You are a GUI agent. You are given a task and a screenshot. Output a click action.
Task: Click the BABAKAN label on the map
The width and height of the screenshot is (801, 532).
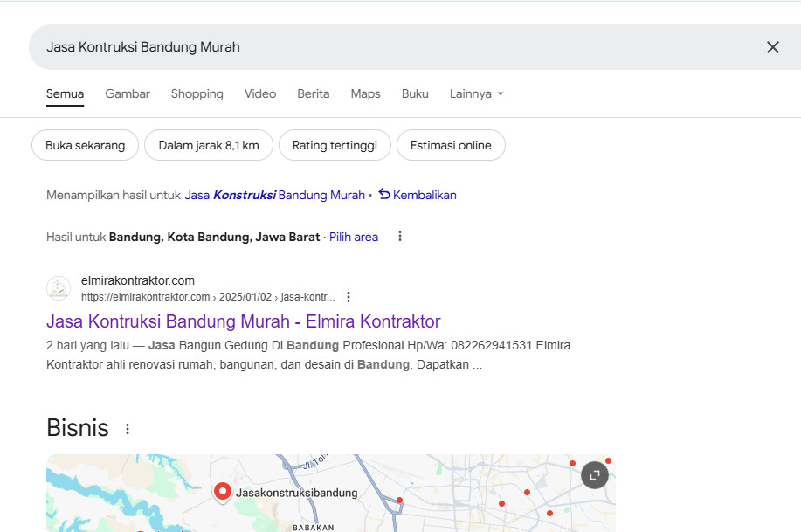click(x=313, y=528)
